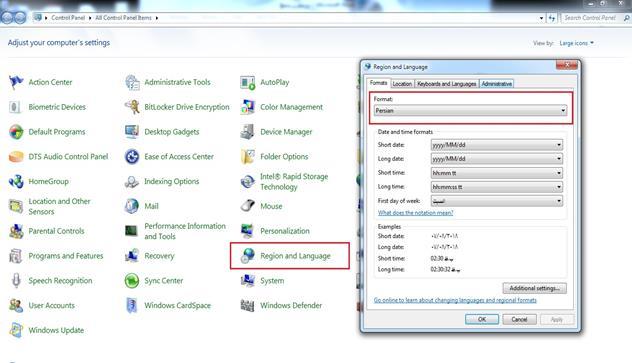Viewport: 632px width, 363px height.
Task: Open Location and Other Sensors icon
Action: (x=16, y=206)
